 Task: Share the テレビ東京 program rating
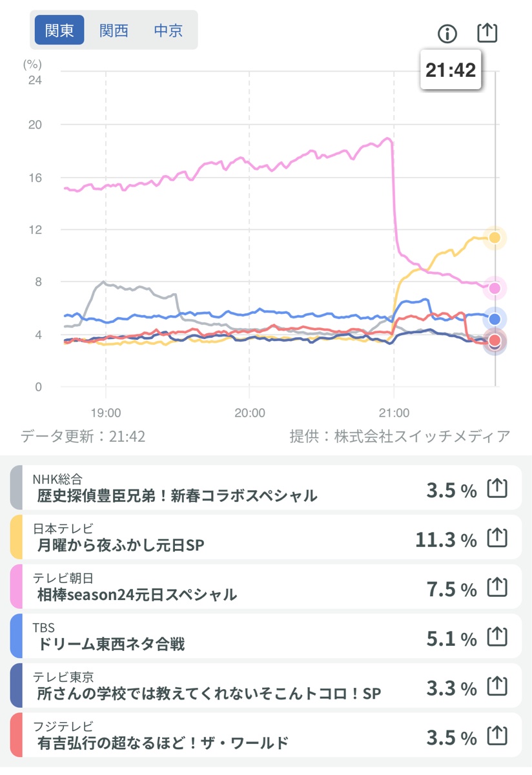[496, 687]
